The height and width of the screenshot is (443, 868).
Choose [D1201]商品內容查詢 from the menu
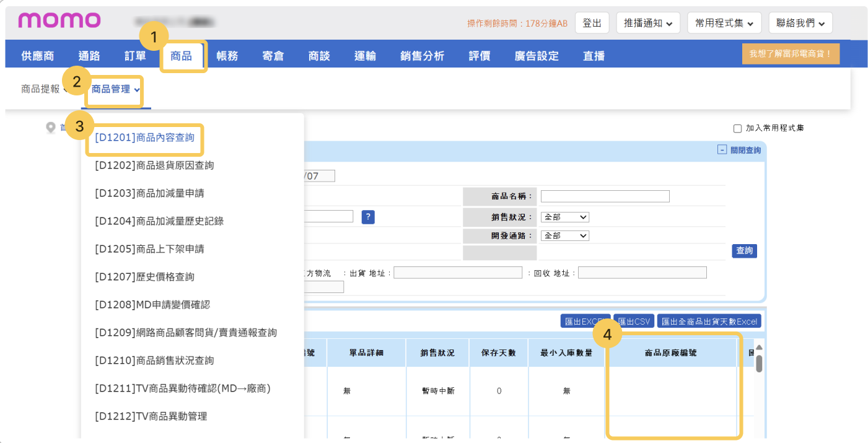point(144,138)
